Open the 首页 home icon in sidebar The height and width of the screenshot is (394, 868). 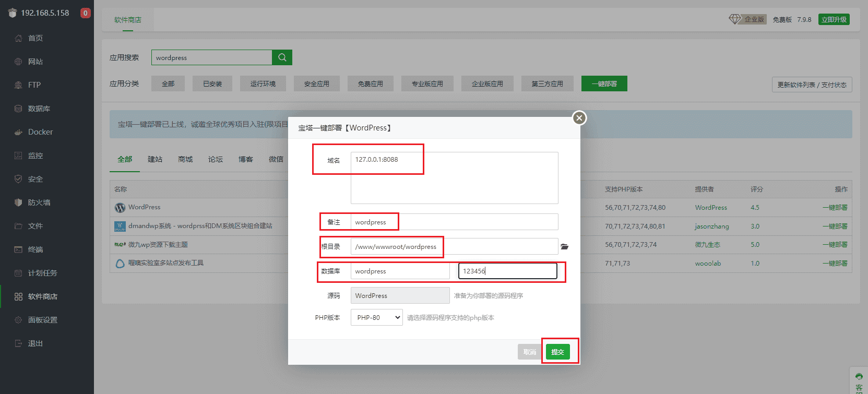coord(18,38)
